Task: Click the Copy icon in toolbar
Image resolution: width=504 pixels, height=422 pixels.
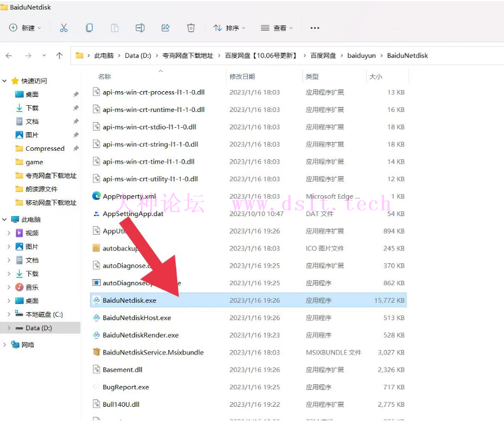Action: 90,28
